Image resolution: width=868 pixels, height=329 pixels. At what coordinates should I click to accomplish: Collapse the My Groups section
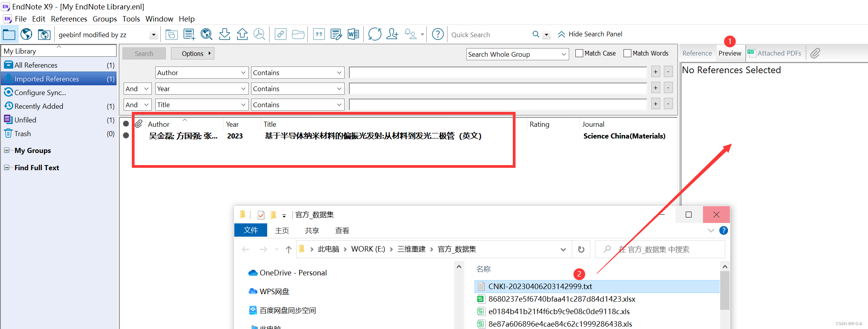7,150
